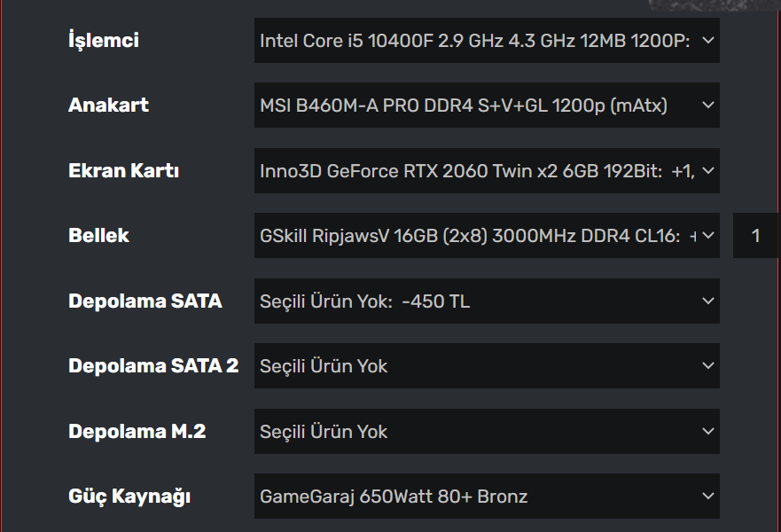The image size is (781, 532).
Task: Click the memory quantity field showing 1
Action: (x=756, y=236)
